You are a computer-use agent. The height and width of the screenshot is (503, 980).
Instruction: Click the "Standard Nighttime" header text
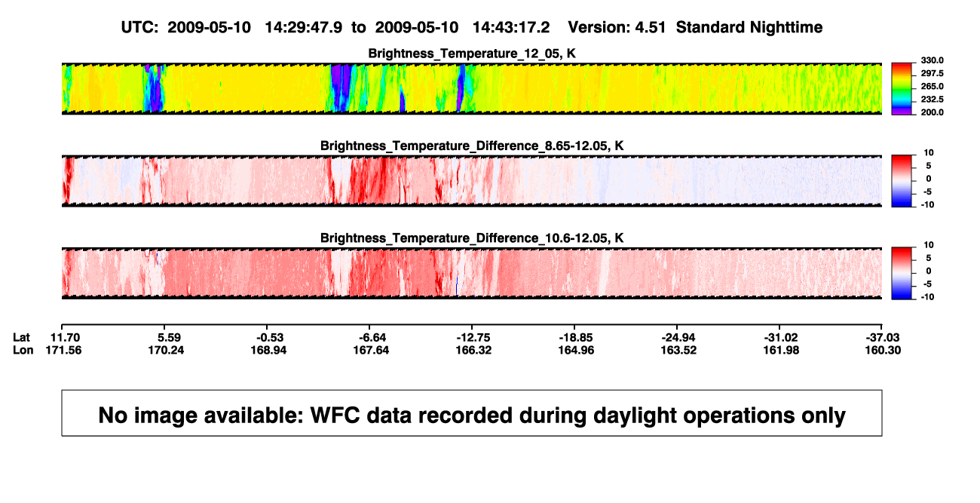pos(749,27)
